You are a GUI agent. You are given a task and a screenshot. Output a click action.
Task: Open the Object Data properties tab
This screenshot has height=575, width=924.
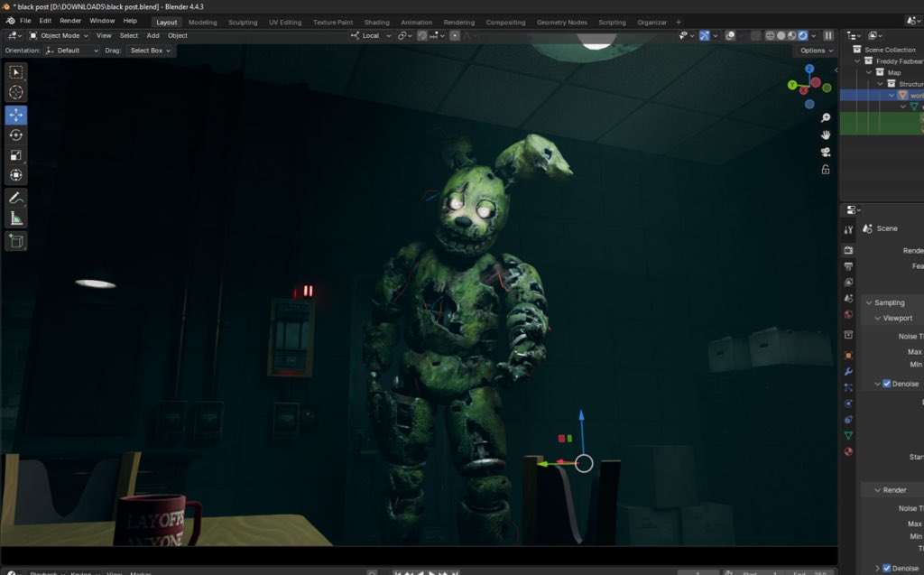pyautogui.click(x=848, y=435)
